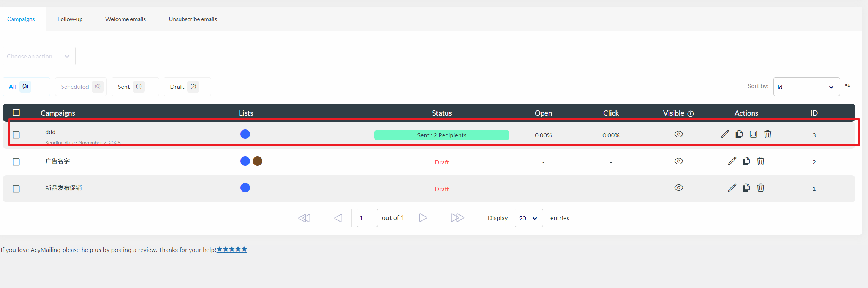Open the Choose an action dropdown
This screenshot has height=288, width=868.
tap(39, 56)
